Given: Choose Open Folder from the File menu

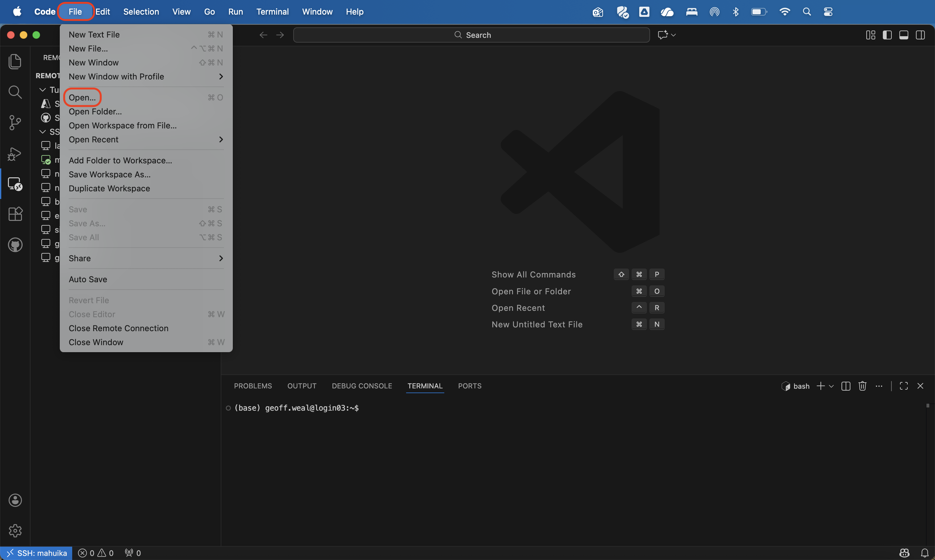Looking at the screenshot, I should [x=95, y=111].
